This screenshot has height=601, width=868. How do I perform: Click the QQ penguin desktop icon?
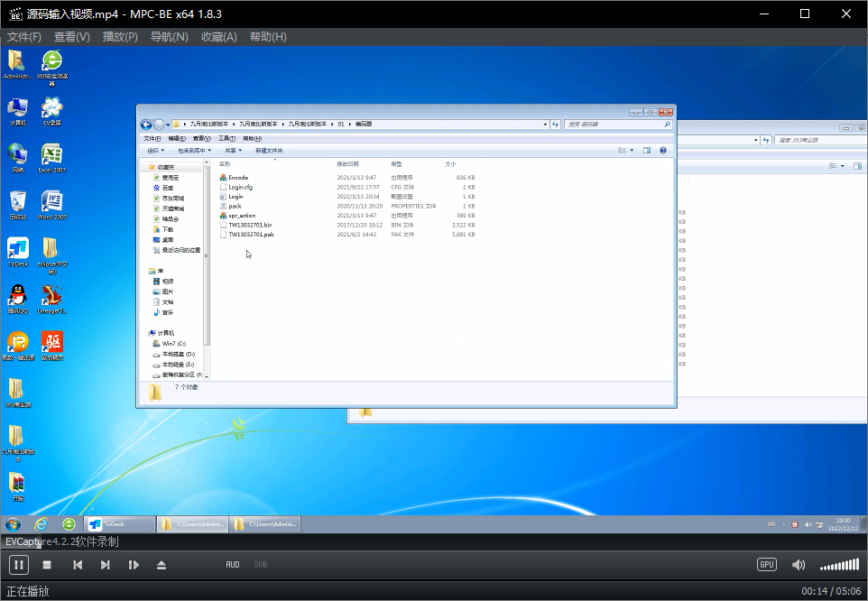[x=18, y=300]
